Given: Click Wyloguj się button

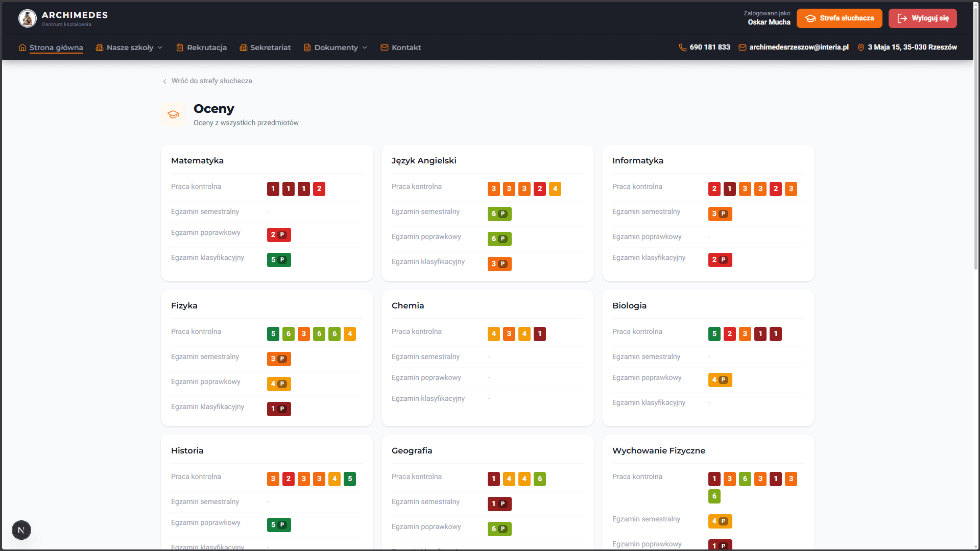Looking at the screenshot, I should [x=923, y=18].
